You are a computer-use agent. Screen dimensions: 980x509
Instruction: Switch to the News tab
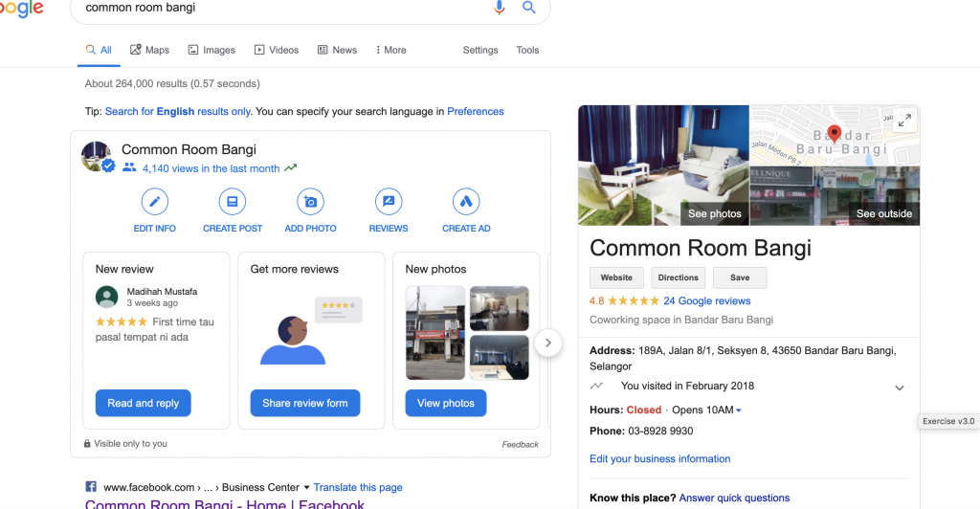point(338,50)
